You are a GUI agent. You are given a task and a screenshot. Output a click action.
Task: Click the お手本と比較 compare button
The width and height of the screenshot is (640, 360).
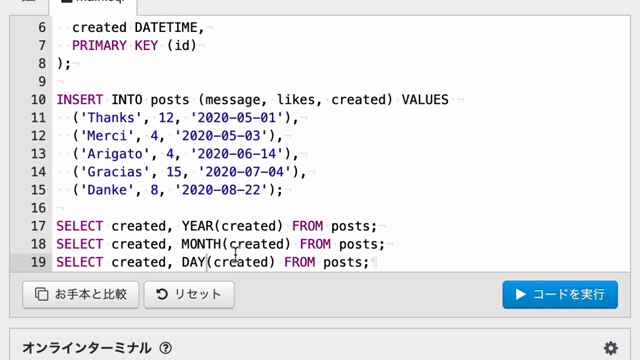(81, 294)
